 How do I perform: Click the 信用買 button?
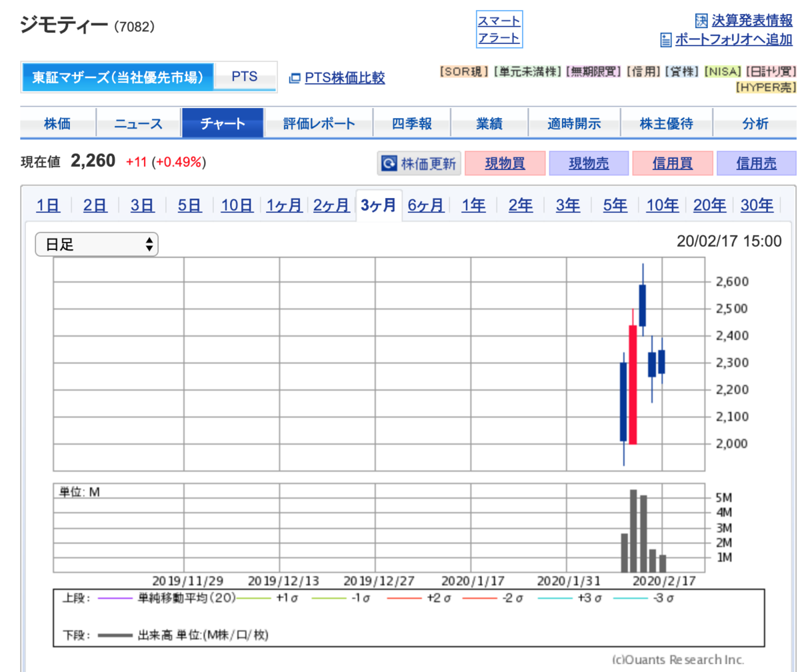coord(672,163)
